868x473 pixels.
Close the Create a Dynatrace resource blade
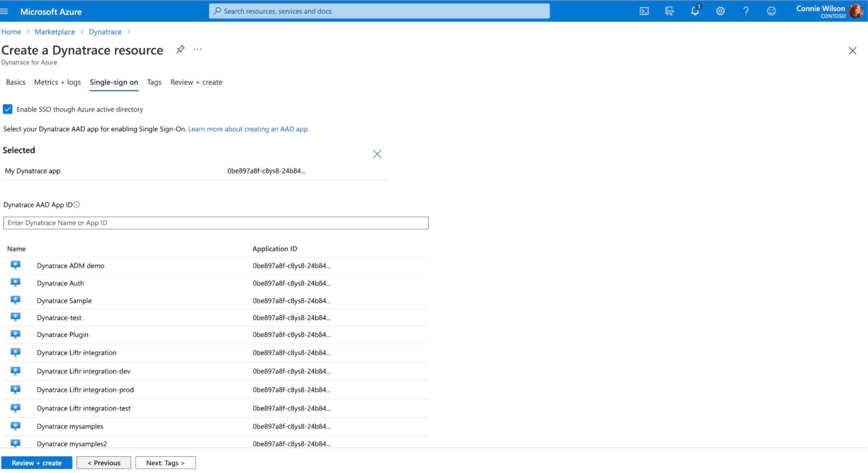click(x=852, y=50)
